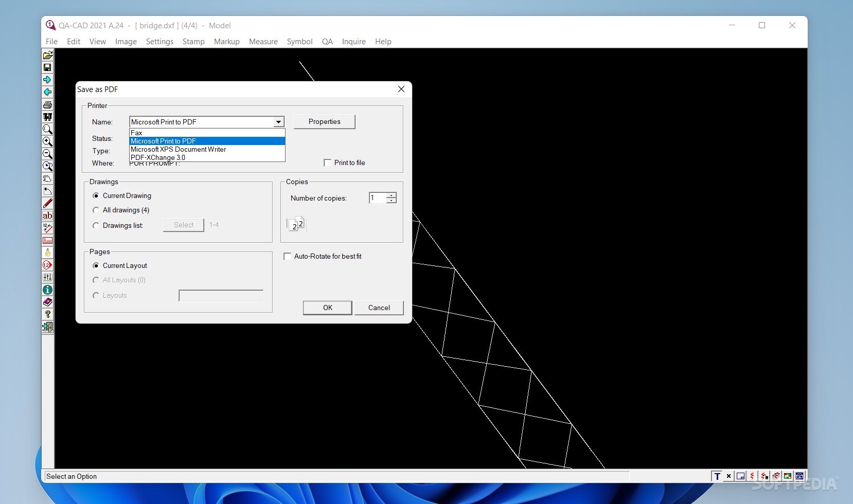Click Cancel in Save as PDF dialog
853x504 pixels.
379,308
